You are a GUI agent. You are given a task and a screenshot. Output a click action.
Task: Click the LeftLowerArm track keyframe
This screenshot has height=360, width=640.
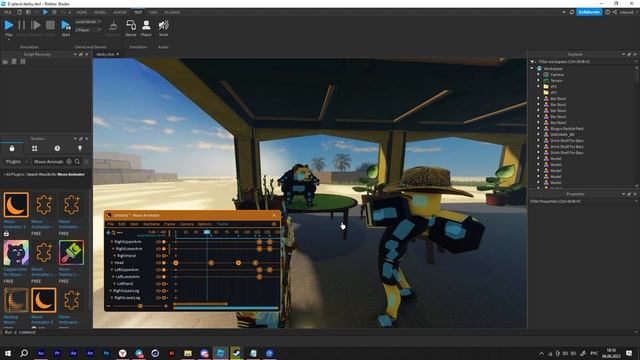[259, 277]
